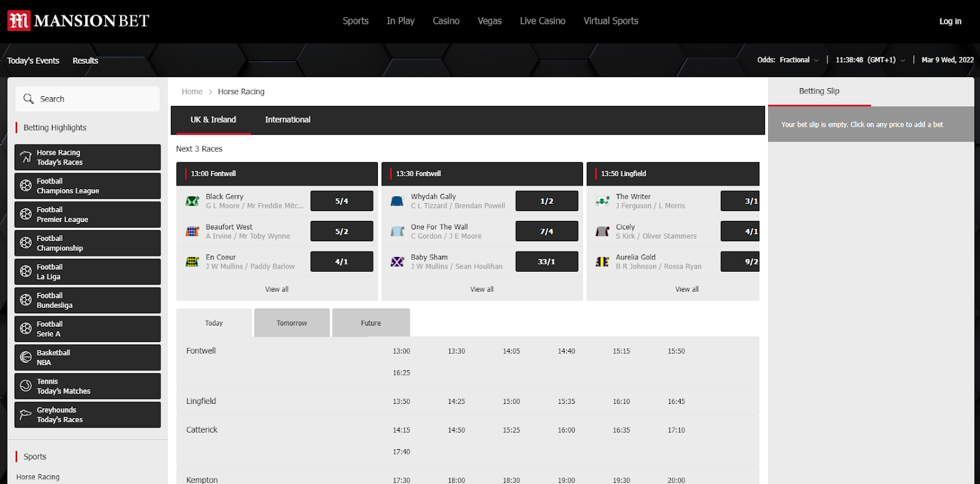This screenshot has width=980, height=484.
Task: Open Live Casino from top menu
Action: click(x=543, y=21)
